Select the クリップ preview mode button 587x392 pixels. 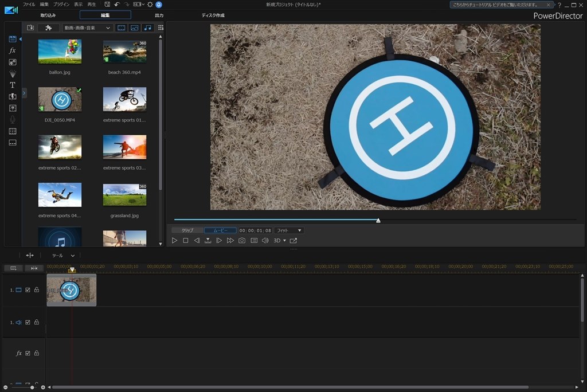187,230
